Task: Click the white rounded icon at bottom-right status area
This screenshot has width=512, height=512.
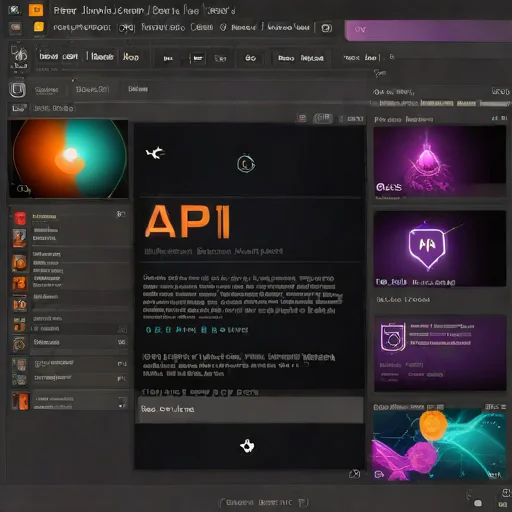Action: pyautogui.click(x=478, y=503)
